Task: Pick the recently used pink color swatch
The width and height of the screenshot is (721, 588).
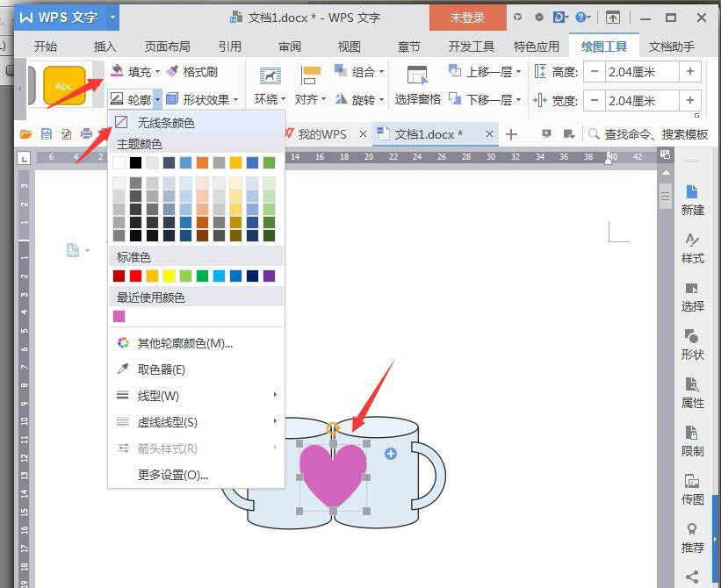Action: [x=119, y=316]
